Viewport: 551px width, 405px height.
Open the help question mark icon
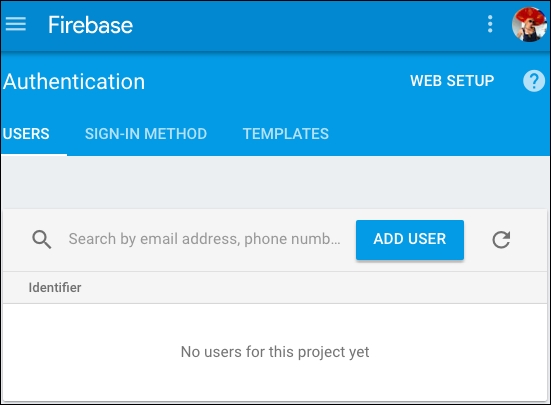click(x=534, y=81)
